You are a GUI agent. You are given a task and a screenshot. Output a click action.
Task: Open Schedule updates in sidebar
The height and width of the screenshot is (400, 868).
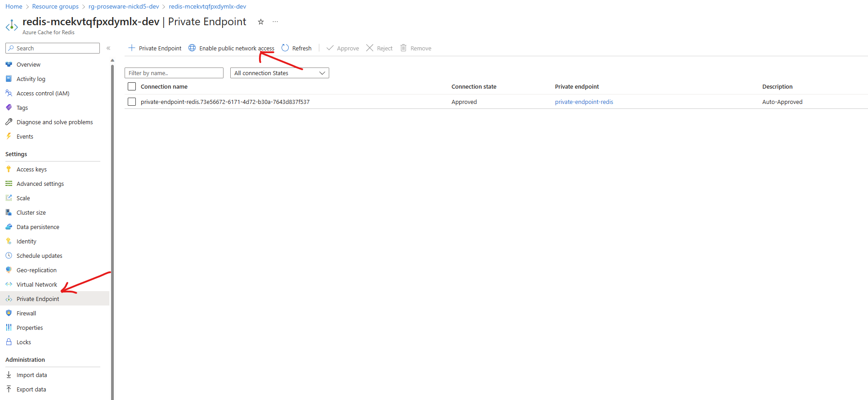[x=40, y=256]
